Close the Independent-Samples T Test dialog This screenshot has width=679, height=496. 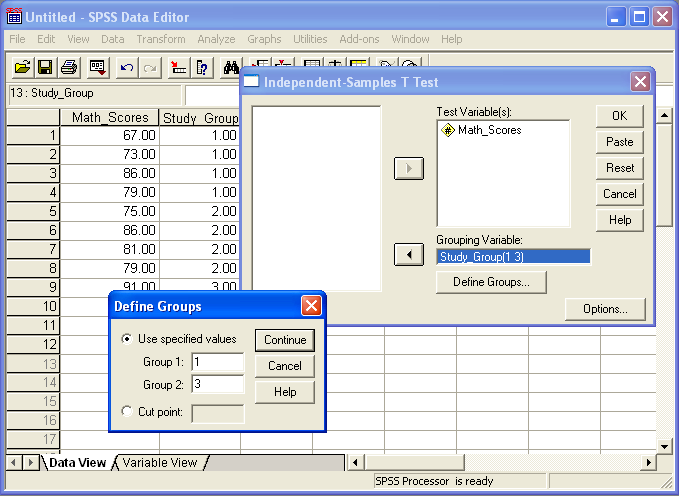coord(640,81)
